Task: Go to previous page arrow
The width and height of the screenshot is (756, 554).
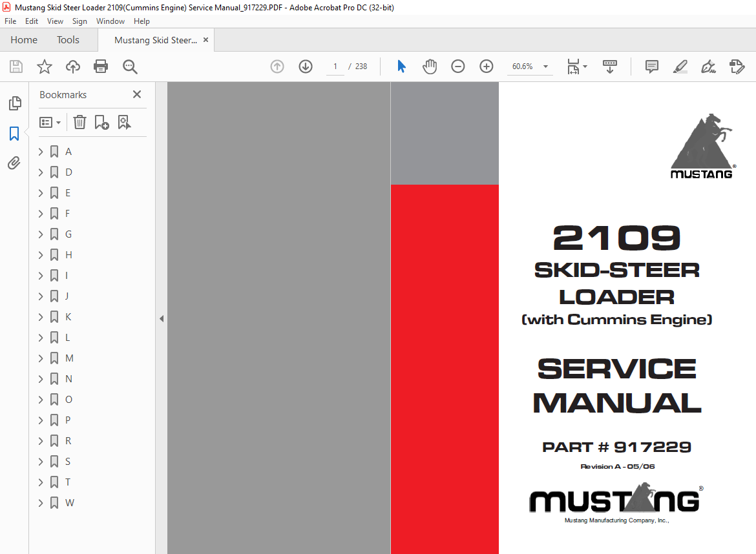Action: pyautogui.click(x=277, y=67)
